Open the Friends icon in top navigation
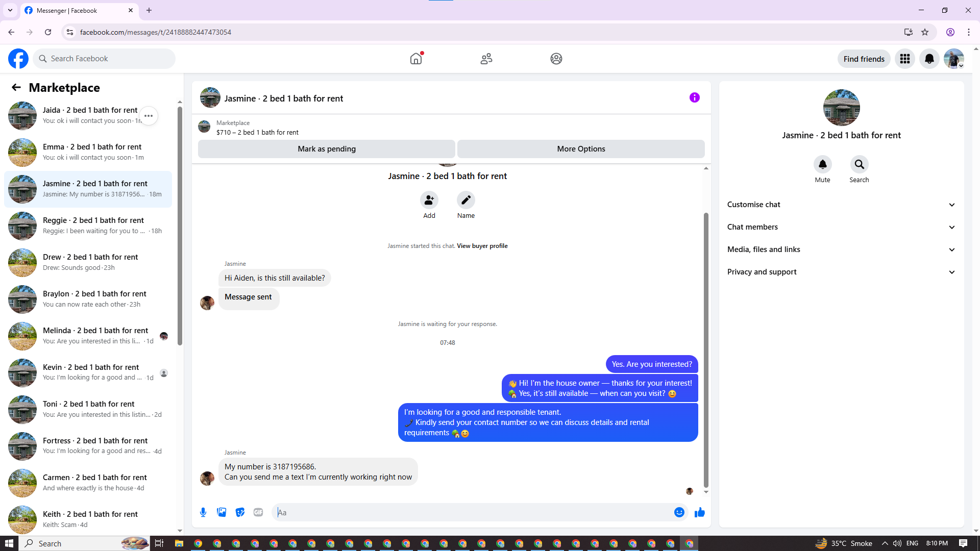980x551 pixels. point(486,59)
